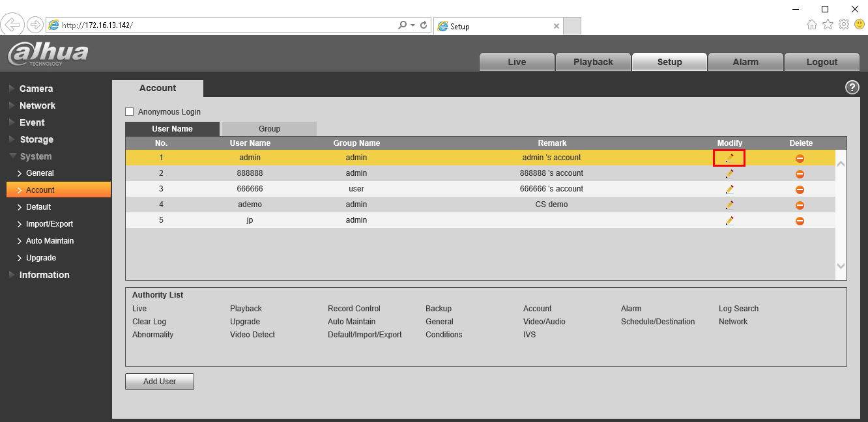The image size is (868, 422).
Task: Expand the Network menu in sidebar
Action: click(37, 105)
